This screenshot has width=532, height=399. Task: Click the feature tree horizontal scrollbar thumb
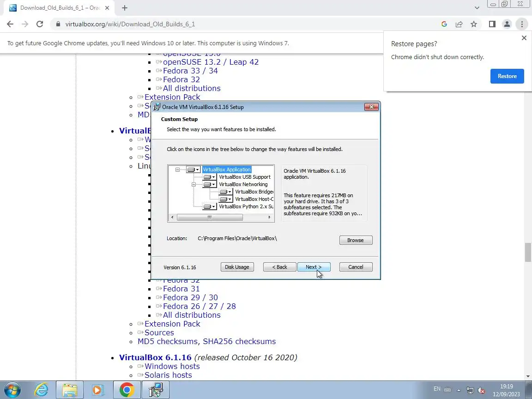point(210,217)
